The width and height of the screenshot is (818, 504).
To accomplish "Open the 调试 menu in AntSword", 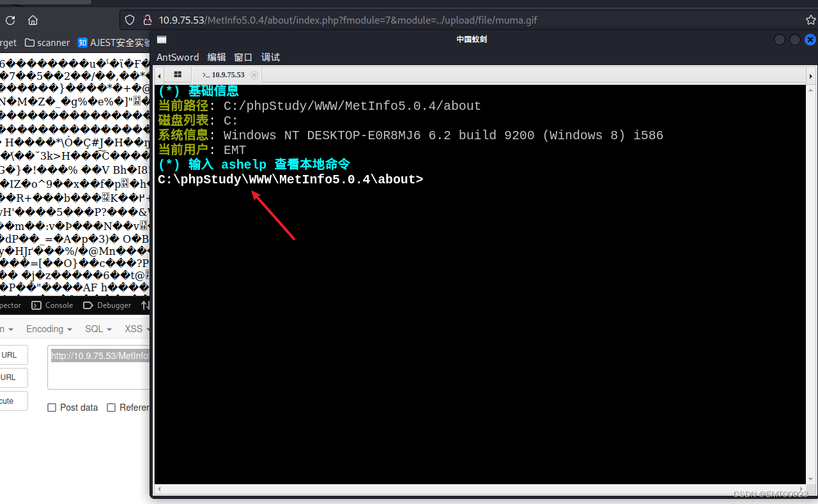I will (270, 57).
